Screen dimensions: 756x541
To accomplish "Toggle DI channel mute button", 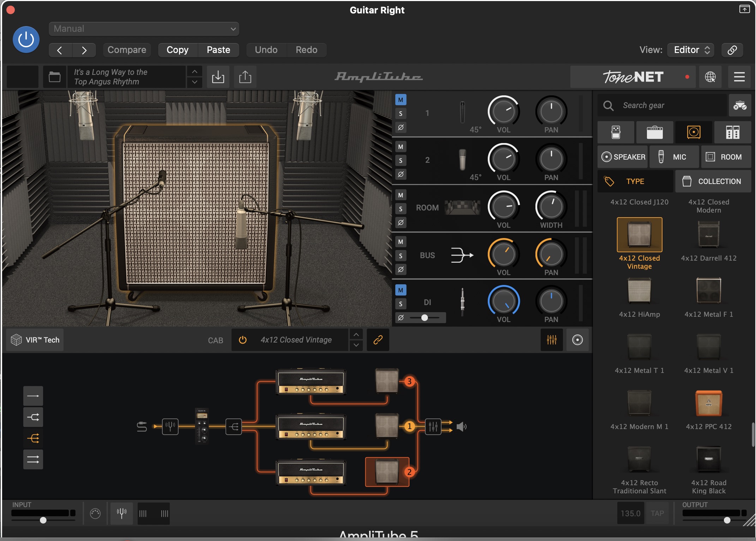I will (x=401, y=290).
